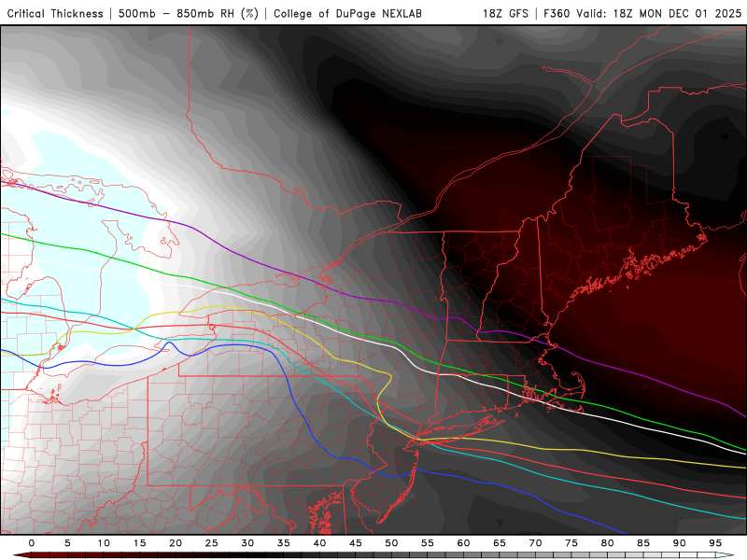This screenshot has height=560, width=747.
Task: Click the '5' colorbar tick label
Action: point(67,543)
